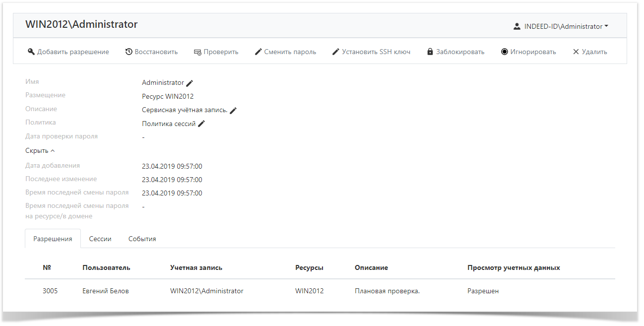Screen dimensions: 644x326
Task: Edit the policy using the pencil icon
Action: [201, 123]
